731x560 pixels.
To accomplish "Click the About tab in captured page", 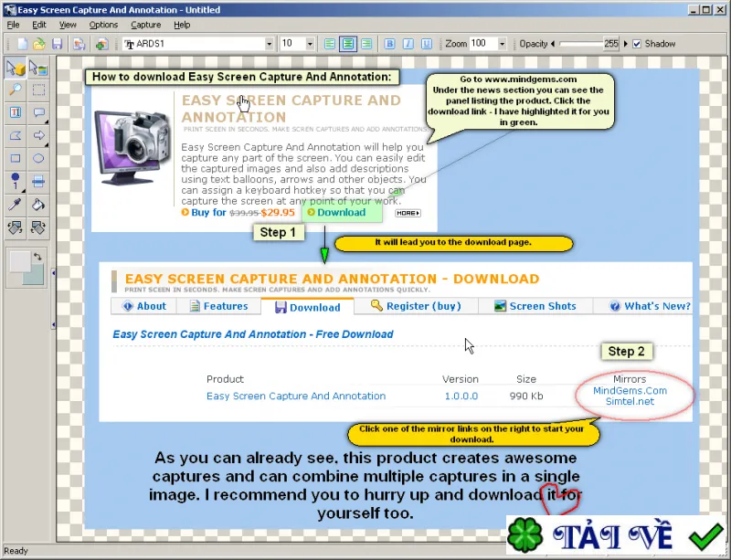I will (144, 306).
